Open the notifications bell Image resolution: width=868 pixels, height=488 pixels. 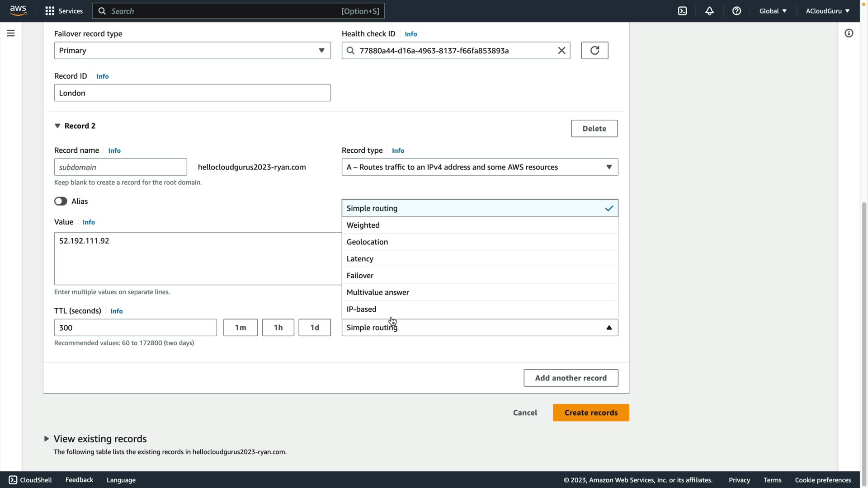coord(709,11)
